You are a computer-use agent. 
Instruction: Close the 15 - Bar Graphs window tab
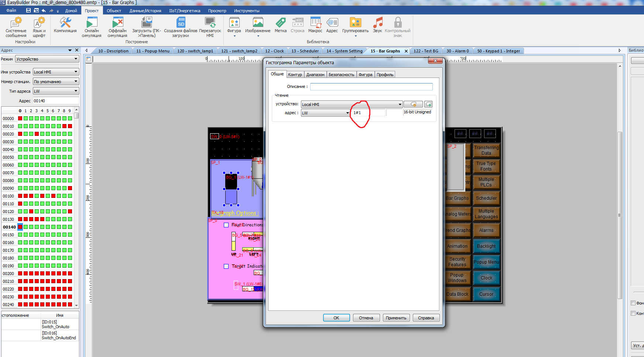click(406, 51)
